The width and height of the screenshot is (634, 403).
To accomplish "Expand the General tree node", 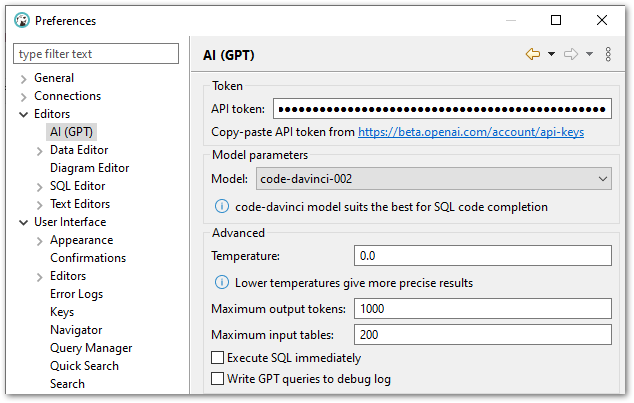I will tap(23, 78).
